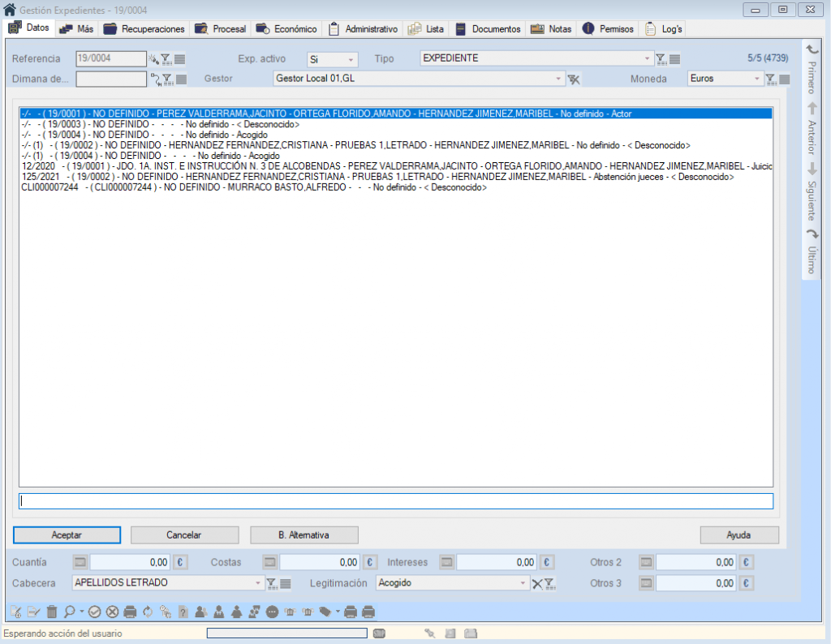831x644 pixels.
Task: Click the filter icon beside Tipo field
Action: 661,58
